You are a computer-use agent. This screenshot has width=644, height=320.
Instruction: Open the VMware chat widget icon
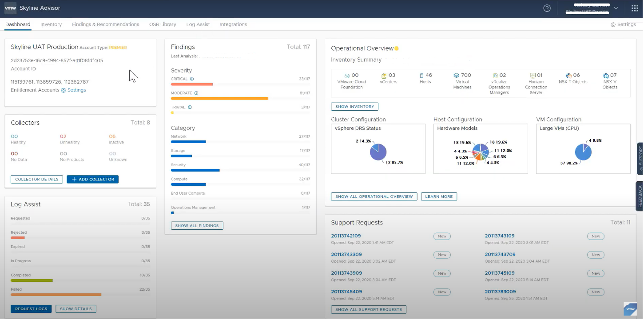[630, 309]
